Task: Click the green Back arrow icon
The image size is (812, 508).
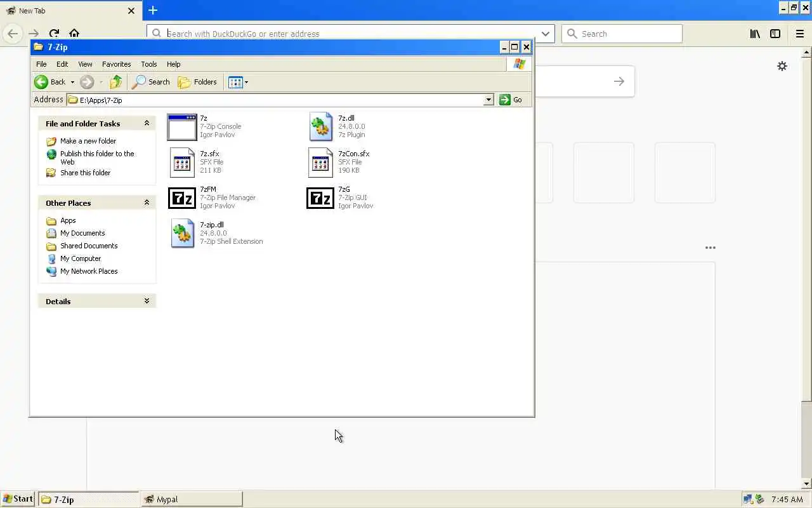Action: (x=41, y=82)
